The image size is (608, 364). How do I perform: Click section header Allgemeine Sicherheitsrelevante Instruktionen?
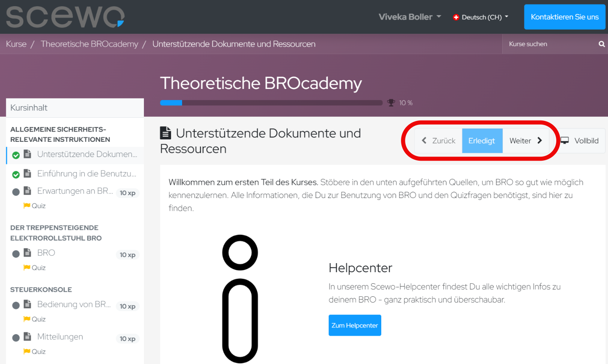point(60,134)
